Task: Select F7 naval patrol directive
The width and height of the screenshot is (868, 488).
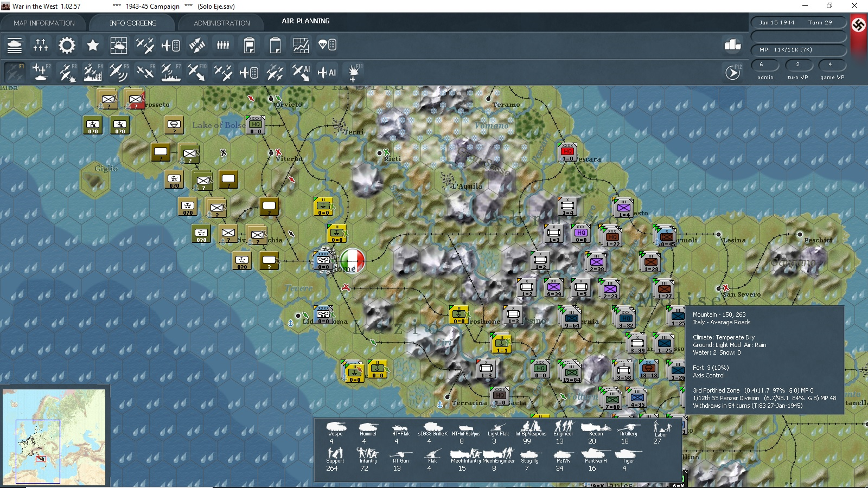Action: 171,72
